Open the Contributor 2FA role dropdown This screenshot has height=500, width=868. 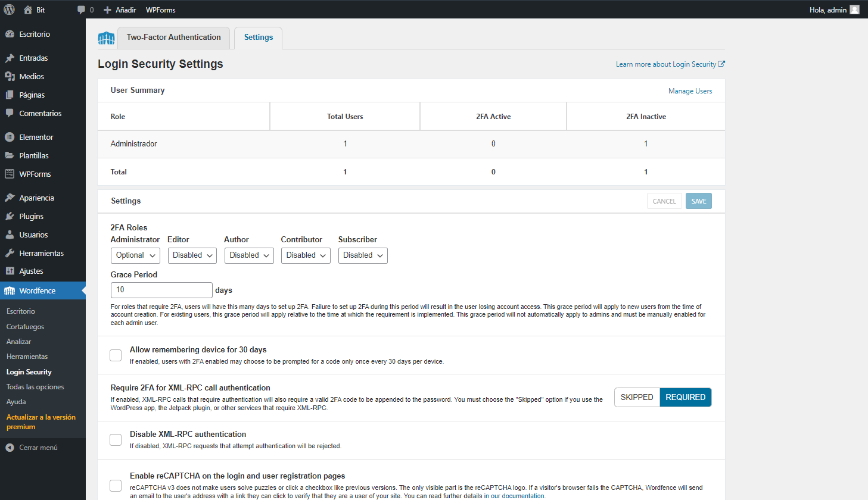point(306,255)
